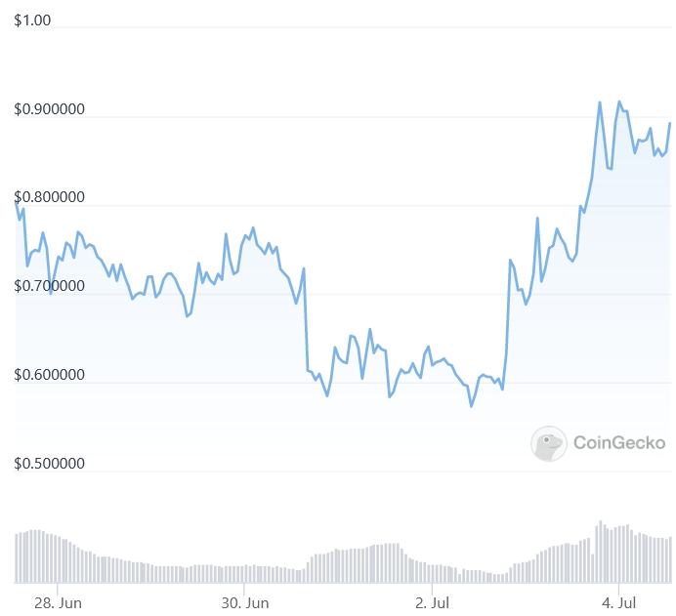Viewport: 676px width, 616px height.
Task: Click the sharp price drop after 30. Jun
Action: pyautogui.click(x=306, y=319)
